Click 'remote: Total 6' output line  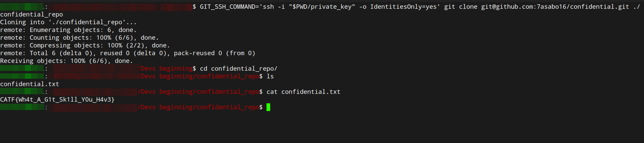click(128, 53)
